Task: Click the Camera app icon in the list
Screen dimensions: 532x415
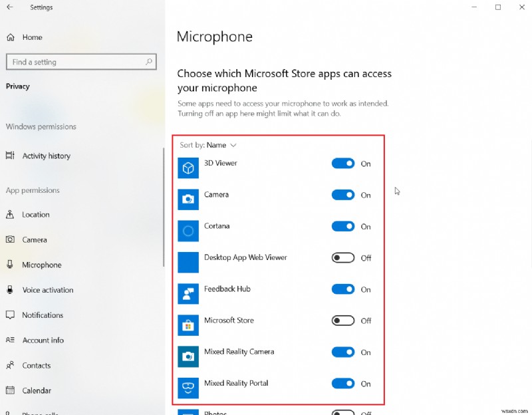Action: (188, 199)
